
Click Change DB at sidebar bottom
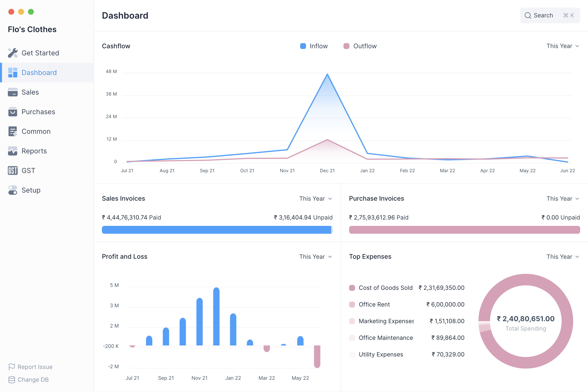pyautogui.click(x=33, y=380)
